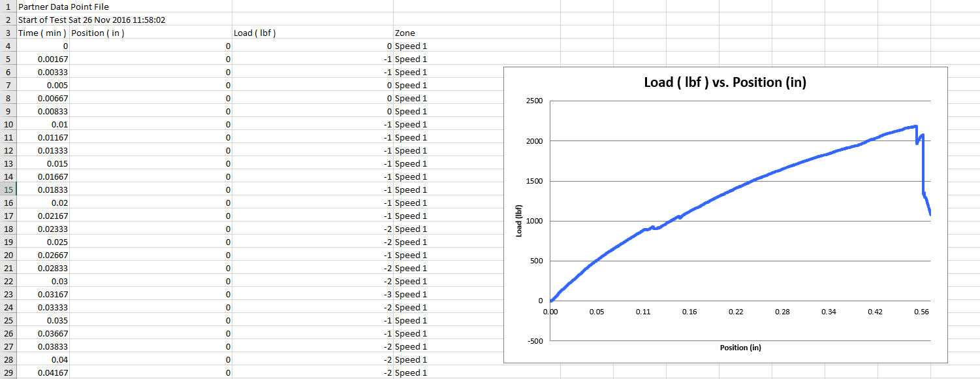Image resolution: width=980 pixels, height=379 pixels.
Task: Select time value 0.03667
Action: pos(42,333)
